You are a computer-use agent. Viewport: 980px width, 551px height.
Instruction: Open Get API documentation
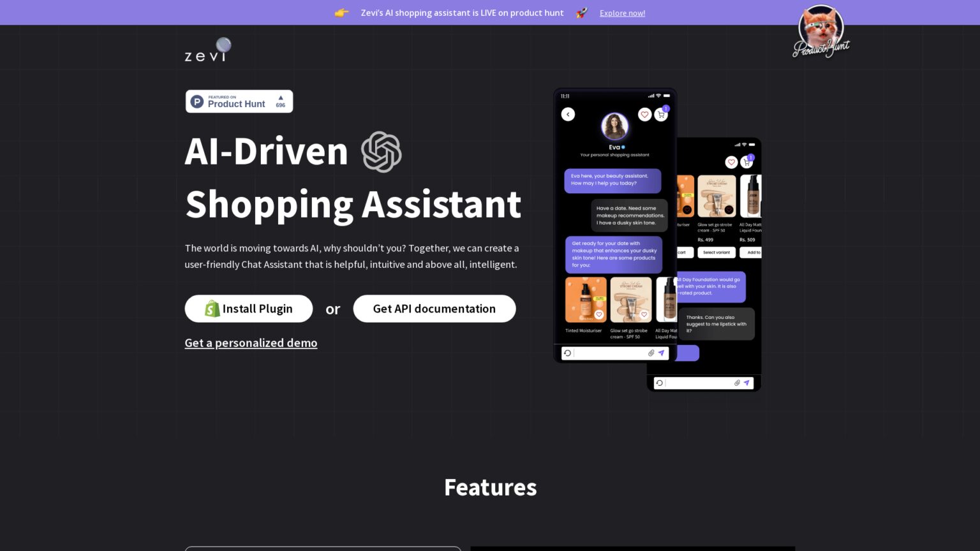coord(434,309)
